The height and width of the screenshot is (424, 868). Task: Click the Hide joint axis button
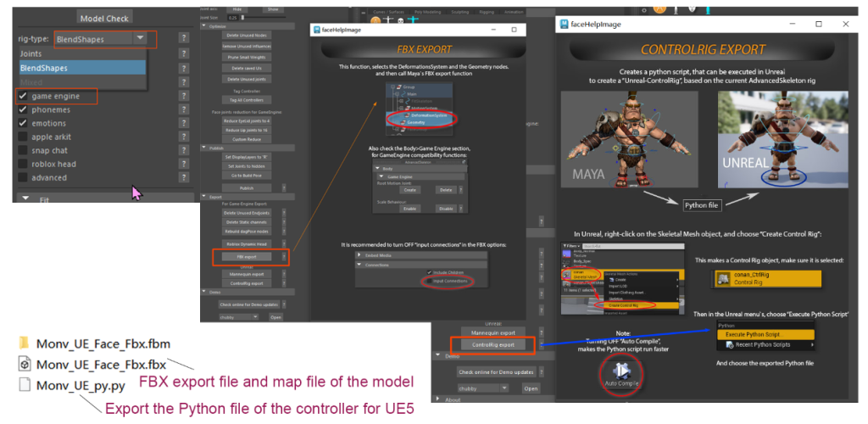(237, 9)
